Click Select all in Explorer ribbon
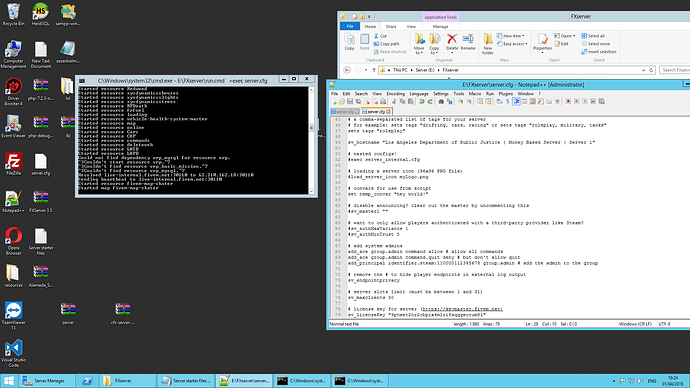 pos(593,36)
